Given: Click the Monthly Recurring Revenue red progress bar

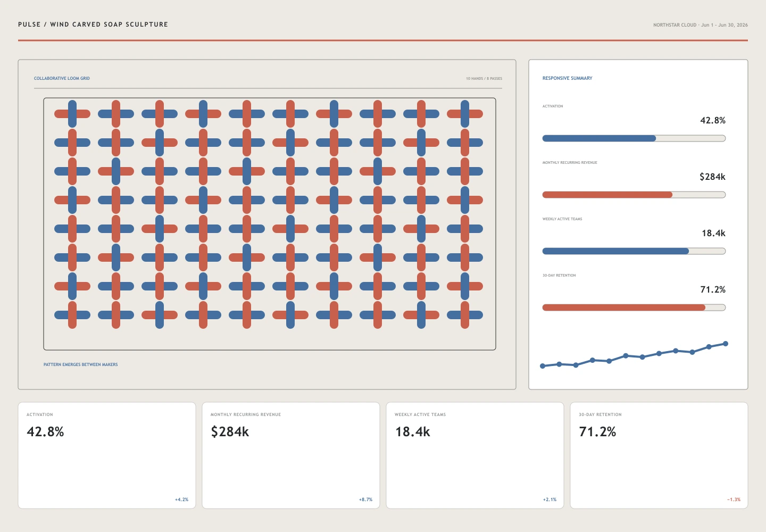Looking at the screenshot, I should 634,195.
